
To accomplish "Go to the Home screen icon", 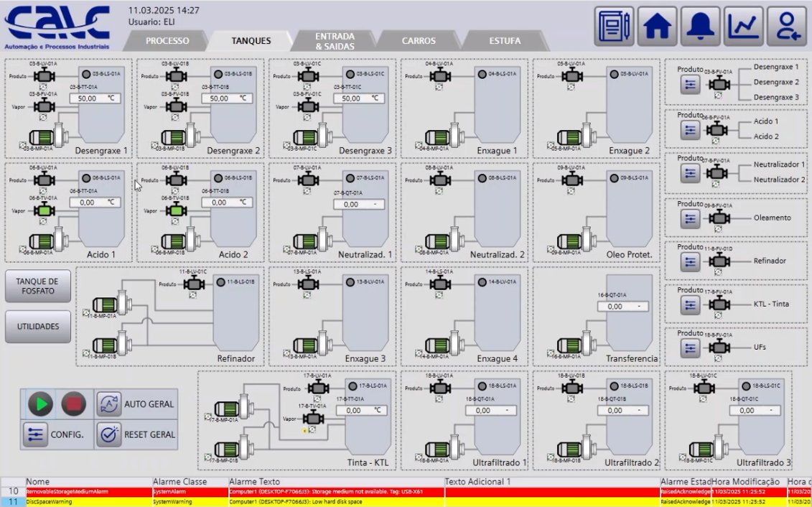I will click(657, 27).
